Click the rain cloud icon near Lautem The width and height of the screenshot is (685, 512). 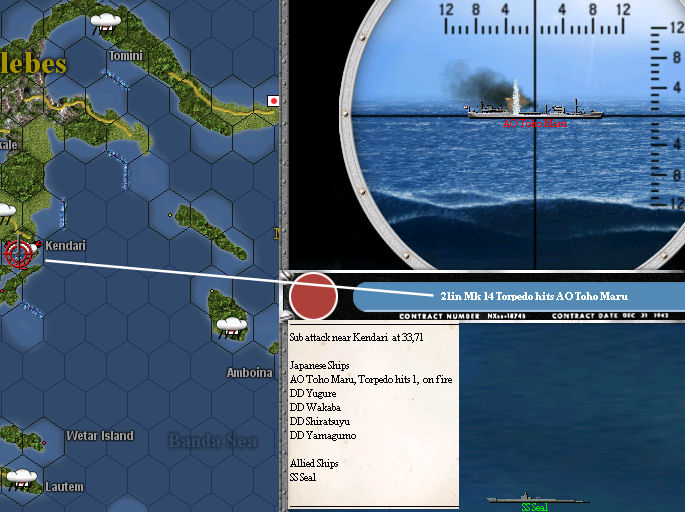tap(21, 480)
